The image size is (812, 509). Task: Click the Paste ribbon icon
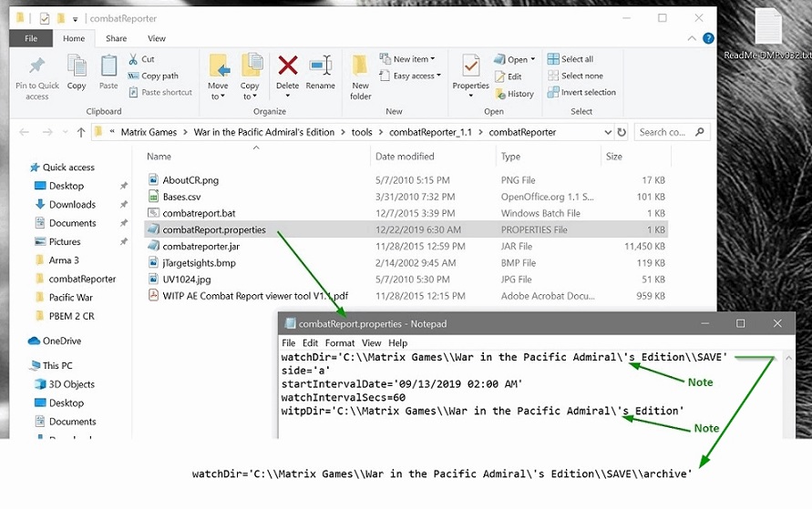tap(108, 66)
